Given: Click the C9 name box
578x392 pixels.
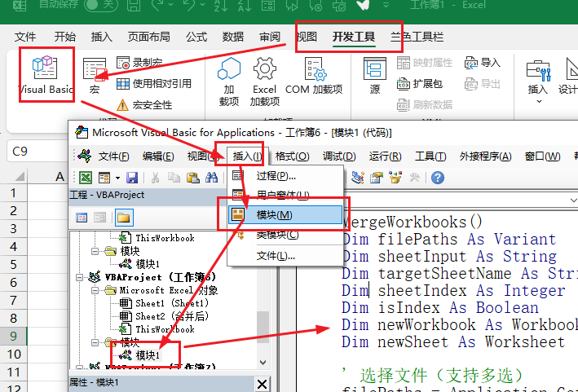Looking at the screenshot, I should (x=38, y=152).
